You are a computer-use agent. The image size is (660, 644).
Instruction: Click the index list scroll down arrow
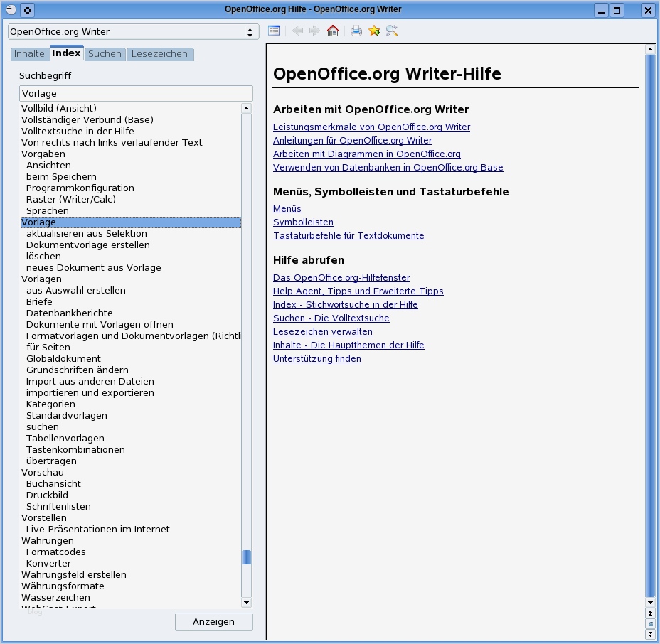pos(247,603)
